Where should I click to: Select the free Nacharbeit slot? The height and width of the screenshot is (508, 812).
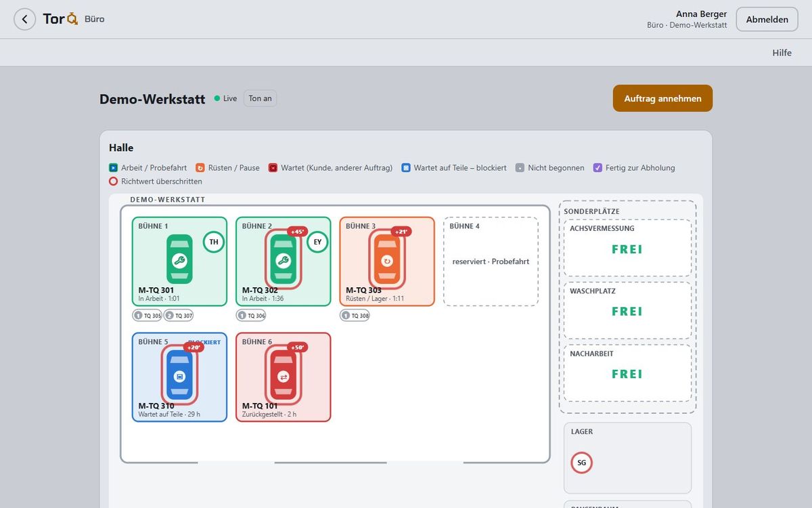628,373
